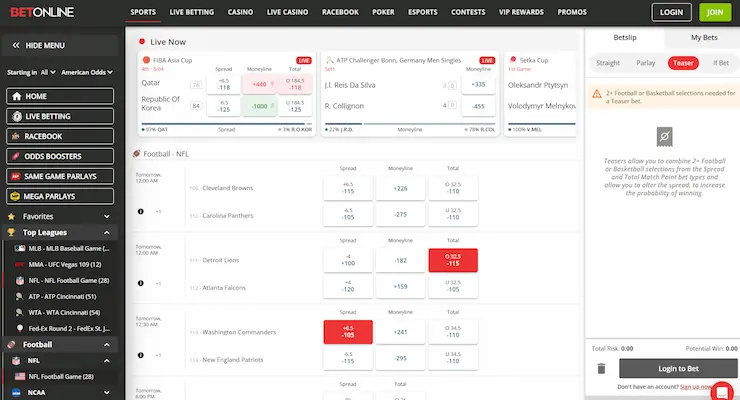Click the UFC logo icon in sidebar
The image size is (740, 400).
tap(20, 265)
